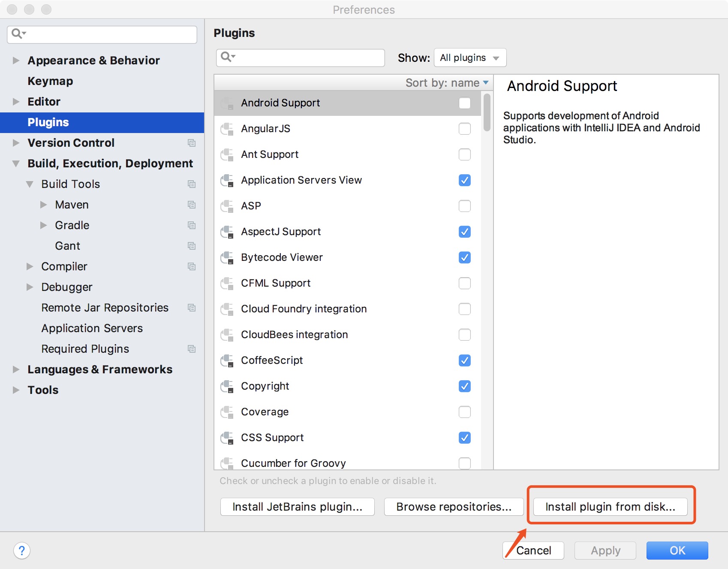The width and height of the screenshot is (728, 569).
Task: Collapse the Build Tools node
Action: tap(30, 184)
